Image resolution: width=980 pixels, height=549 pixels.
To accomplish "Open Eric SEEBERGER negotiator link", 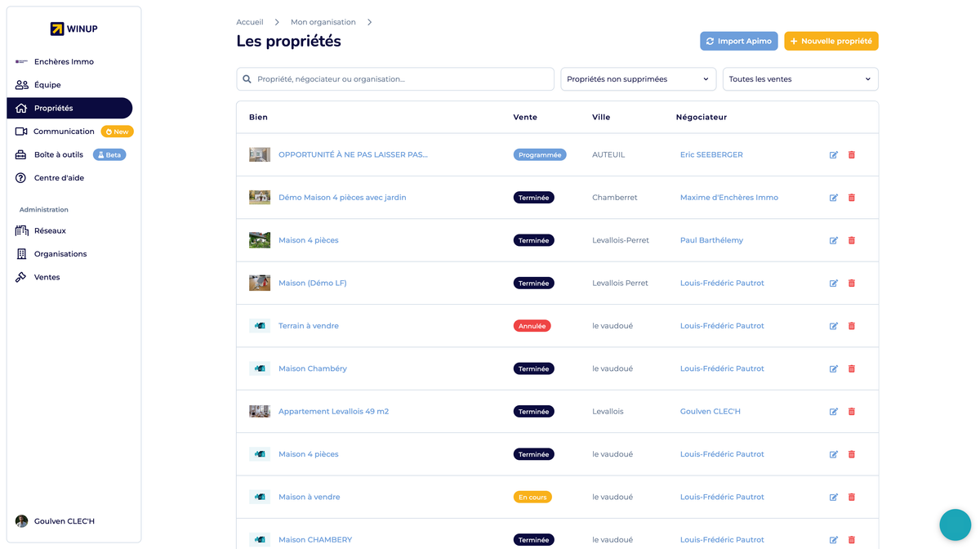I will click(711, 154).
